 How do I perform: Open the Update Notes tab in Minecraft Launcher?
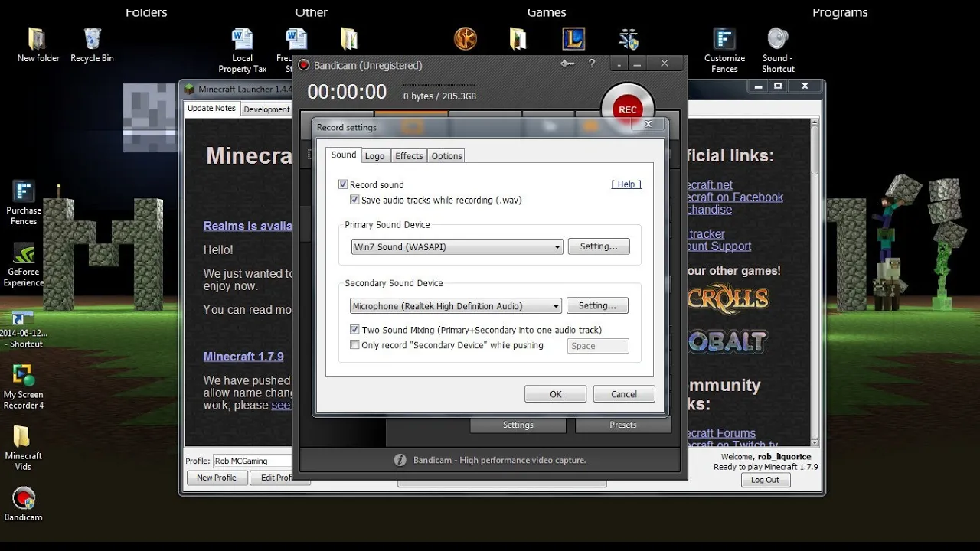point(212,109)
